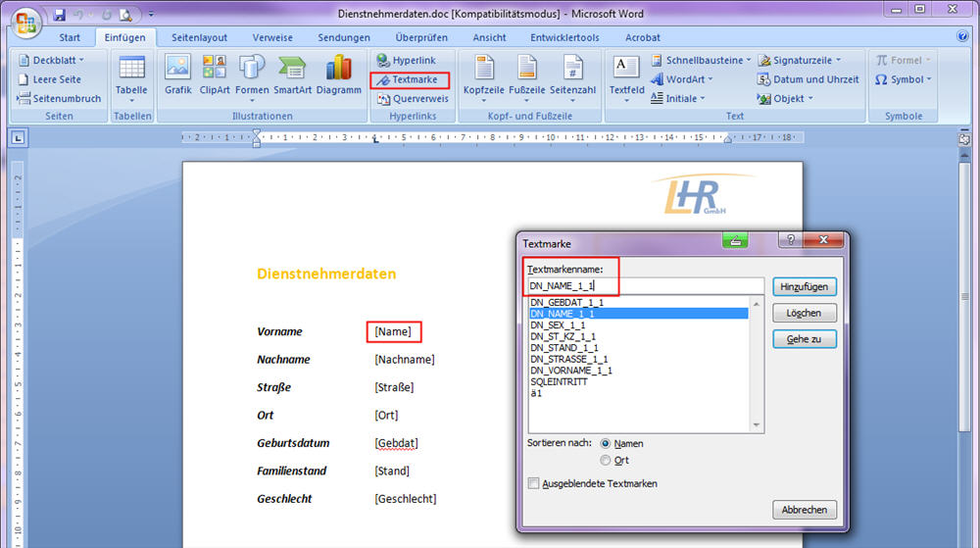Click the tab stop selector beside ruler
Screen dimensions: 980x548
[18, 137]
